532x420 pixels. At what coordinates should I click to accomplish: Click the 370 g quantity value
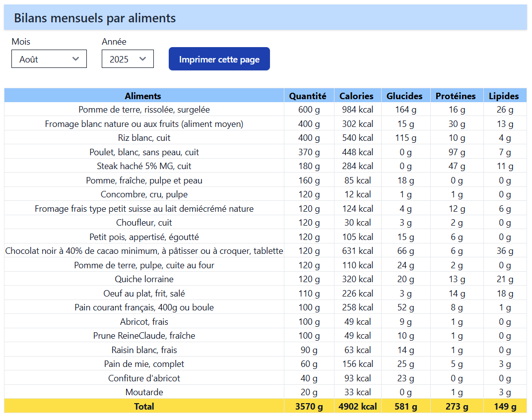[309, 152]
